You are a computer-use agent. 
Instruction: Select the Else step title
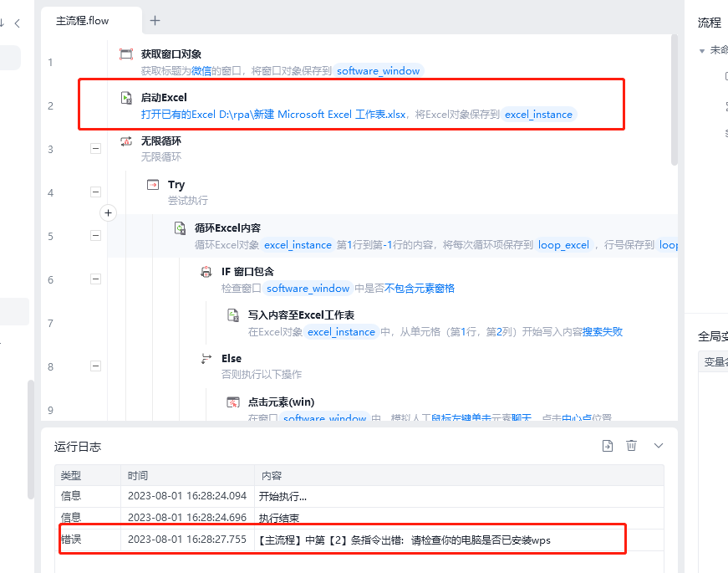232,358
